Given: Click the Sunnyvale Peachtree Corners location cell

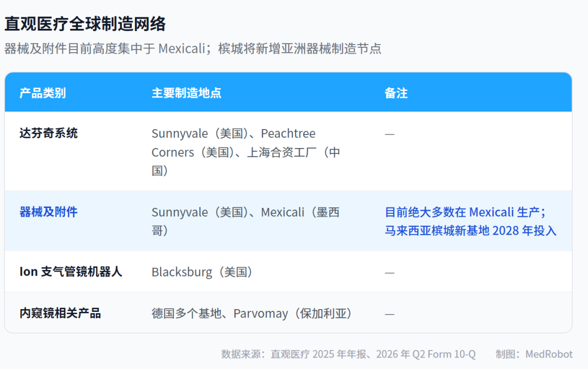Looking at the screenshot, I should (x=246, y=152).
